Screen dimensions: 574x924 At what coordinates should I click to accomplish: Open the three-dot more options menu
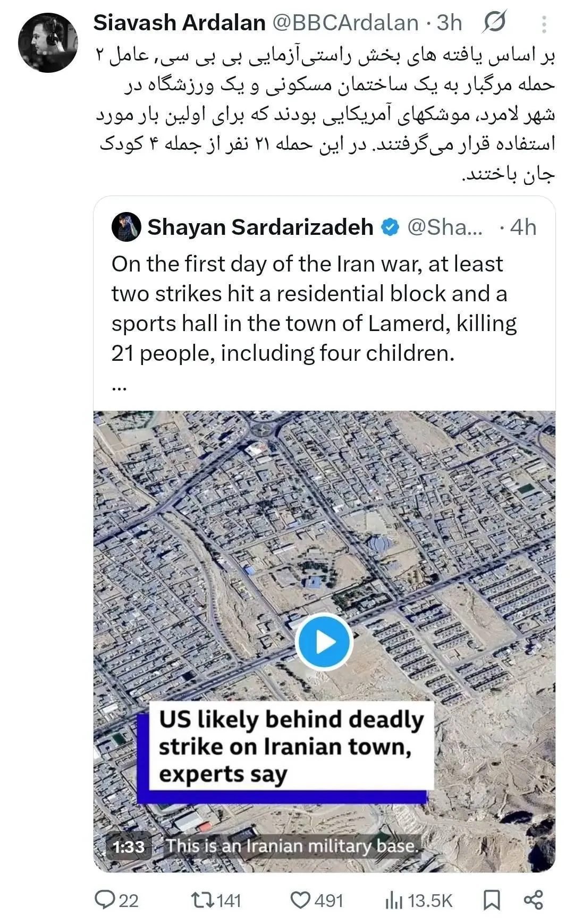[544, 24]
